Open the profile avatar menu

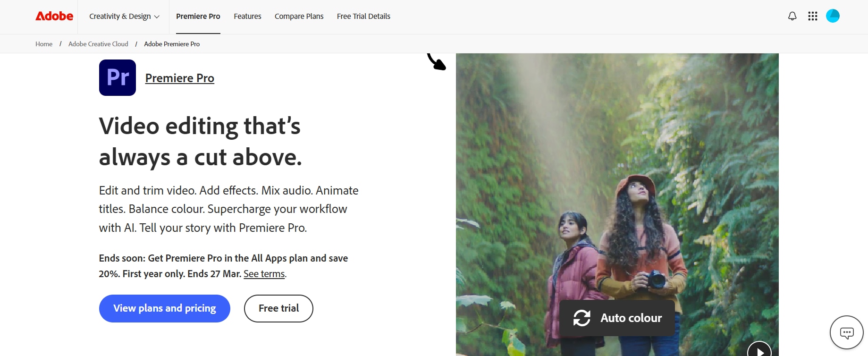coord(833,16)
